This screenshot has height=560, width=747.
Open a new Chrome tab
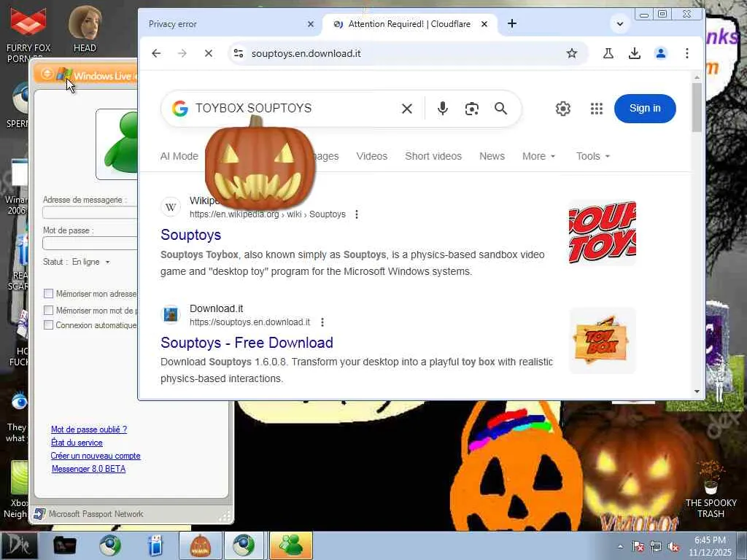click(x=512, y=23)
